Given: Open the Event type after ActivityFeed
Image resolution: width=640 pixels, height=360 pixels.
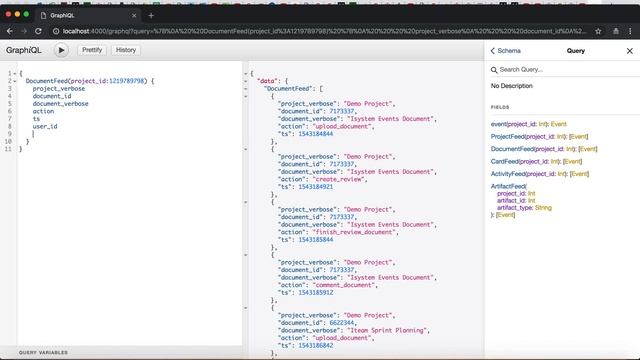Looking at the screenshot, I should point(579,174).
